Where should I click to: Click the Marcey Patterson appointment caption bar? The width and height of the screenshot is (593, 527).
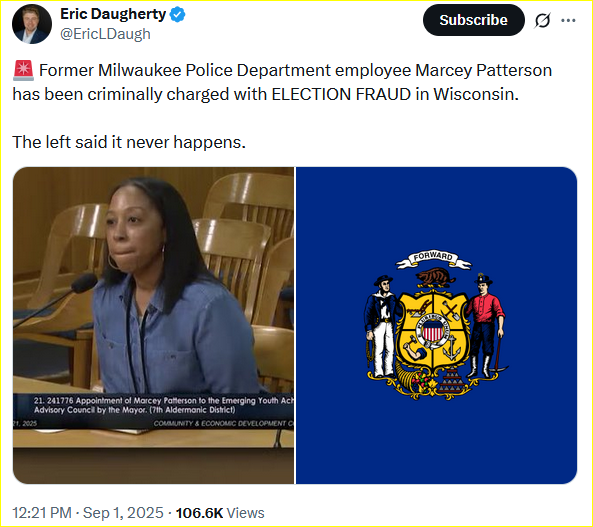pos(154,411)
